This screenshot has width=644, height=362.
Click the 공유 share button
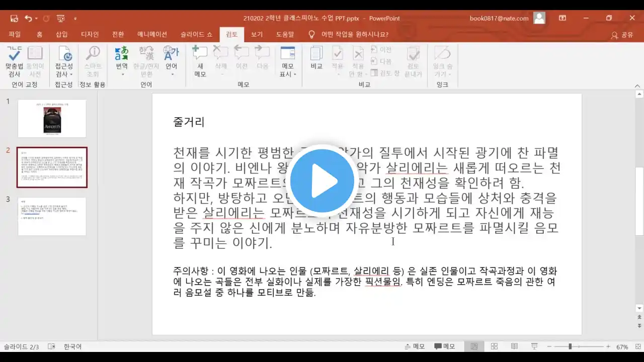click(622, 35)
